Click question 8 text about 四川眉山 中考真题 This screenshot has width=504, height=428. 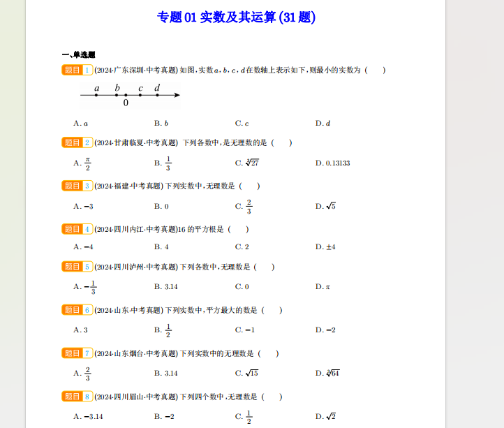click(x=188, y=397)
